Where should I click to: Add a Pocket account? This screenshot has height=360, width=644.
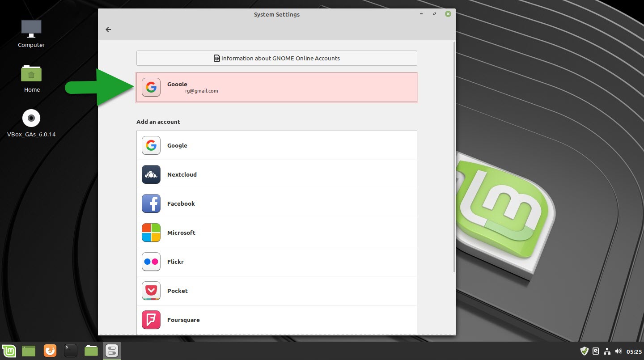coord(277,291)
